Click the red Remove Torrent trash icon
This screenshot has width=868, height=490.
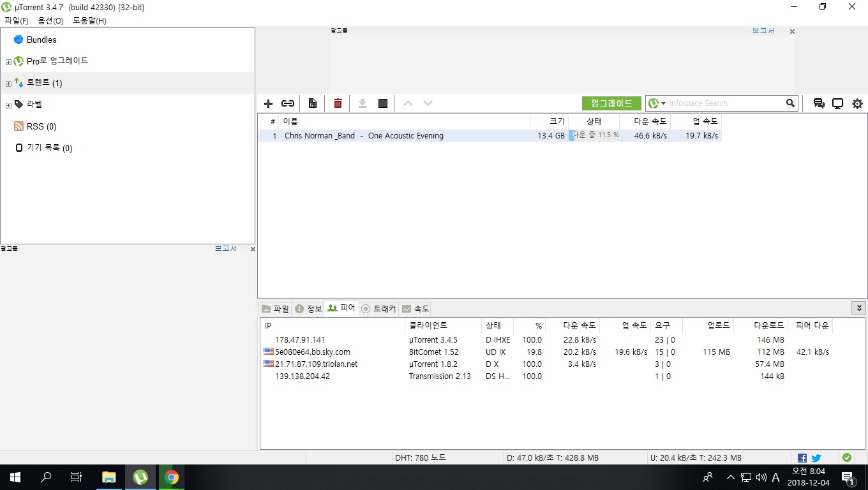[338, 103]
